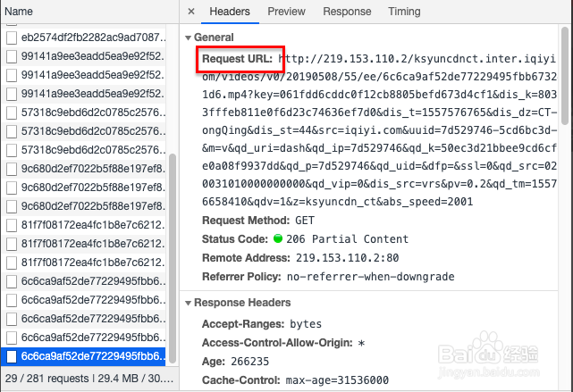
Task: Select the first 9c680d2ef7022b5f88e197ef8 request
Action: coord(84,168)
